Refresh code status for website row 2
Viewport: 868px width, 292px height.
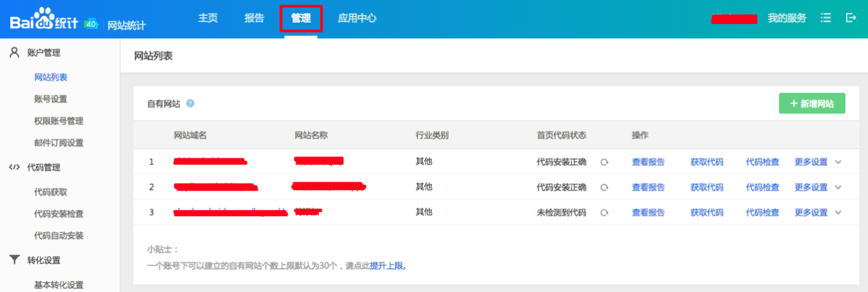604,187
